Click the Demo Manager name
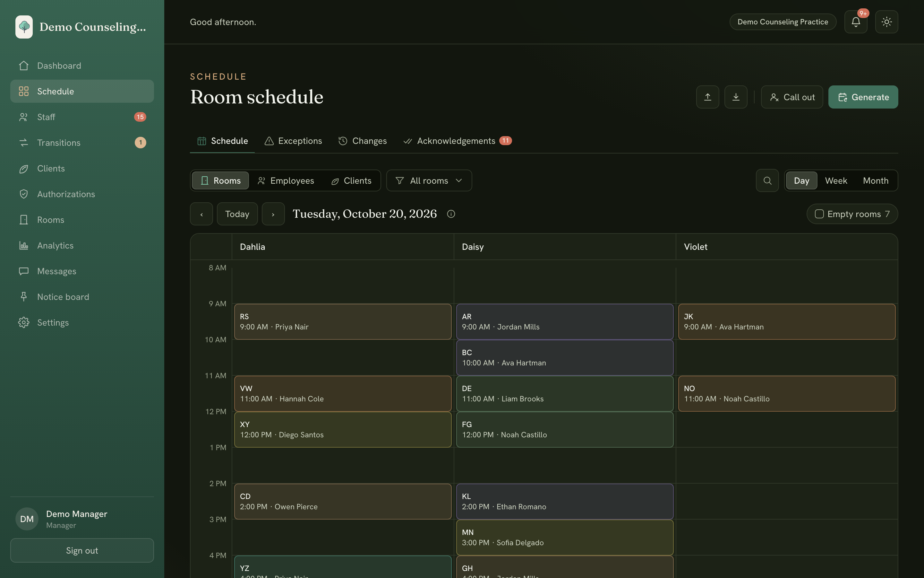Screen dimensions: 924x578 pos(77,514)
